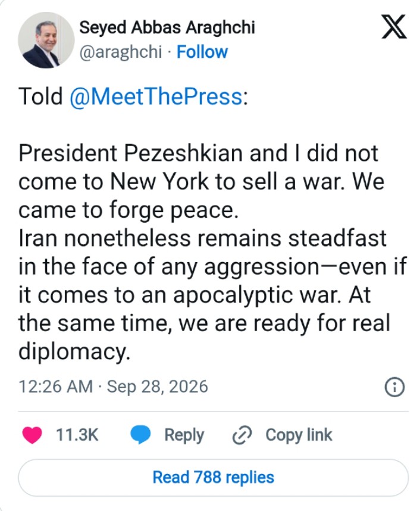420x511 pixels.
Task: Visit the @araghchi handle link
Action: tap(120, 52)
